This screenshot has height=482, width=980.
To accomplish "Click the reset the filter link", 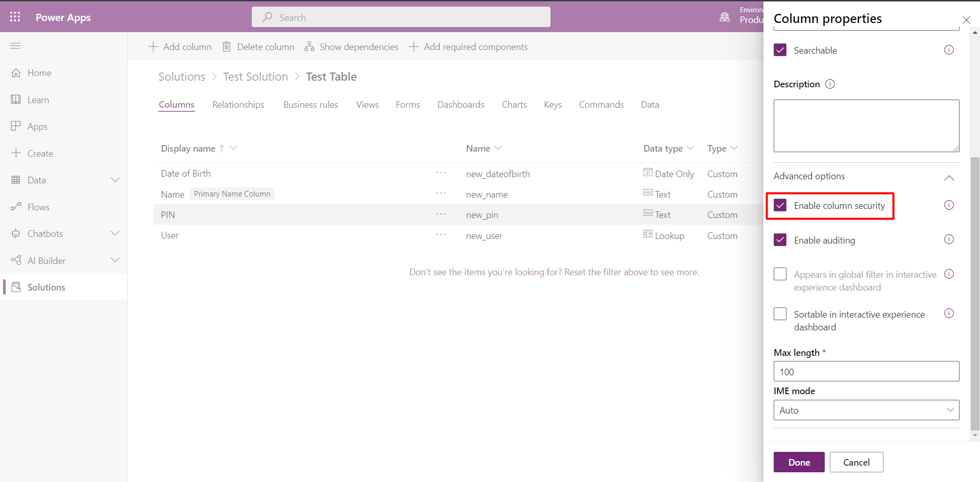I will tap(595, 272).
